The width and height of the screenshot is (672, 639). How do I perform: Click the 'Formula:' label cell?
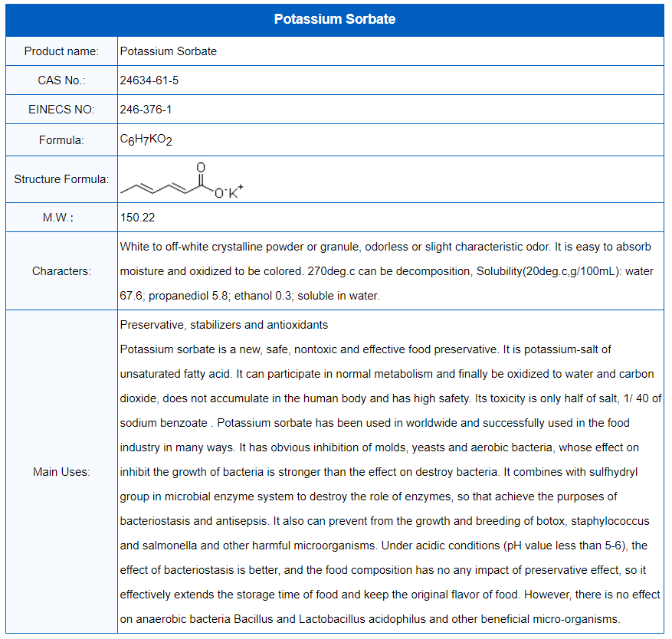click(x=61, y=140)
